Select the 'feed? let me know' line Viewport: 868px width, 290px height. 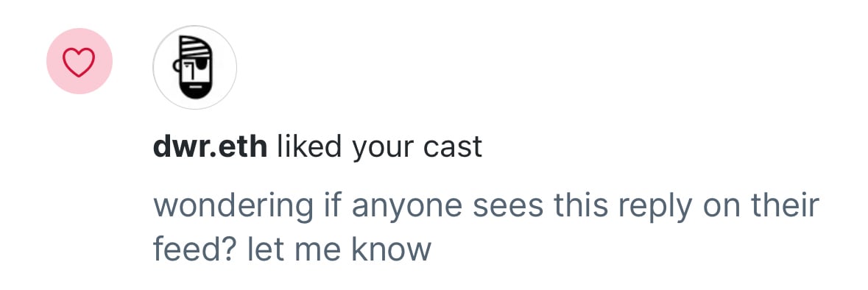[292, 249]
